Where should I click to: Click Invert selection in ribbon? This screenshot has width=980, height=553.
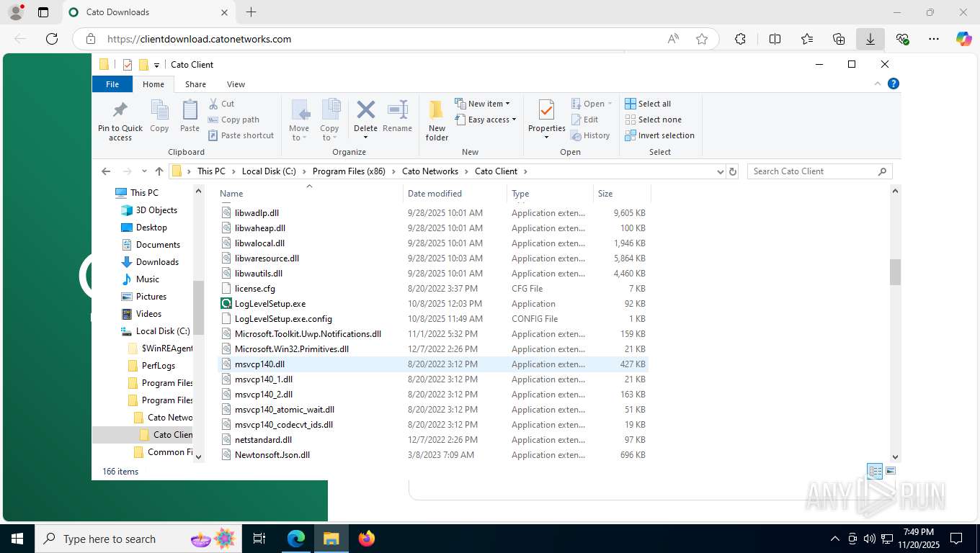click(x=659, y=135)
